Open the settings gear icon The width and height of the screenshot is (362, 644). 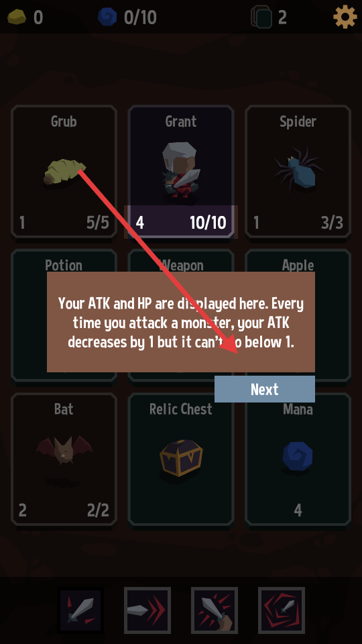(x=345, y=17)
